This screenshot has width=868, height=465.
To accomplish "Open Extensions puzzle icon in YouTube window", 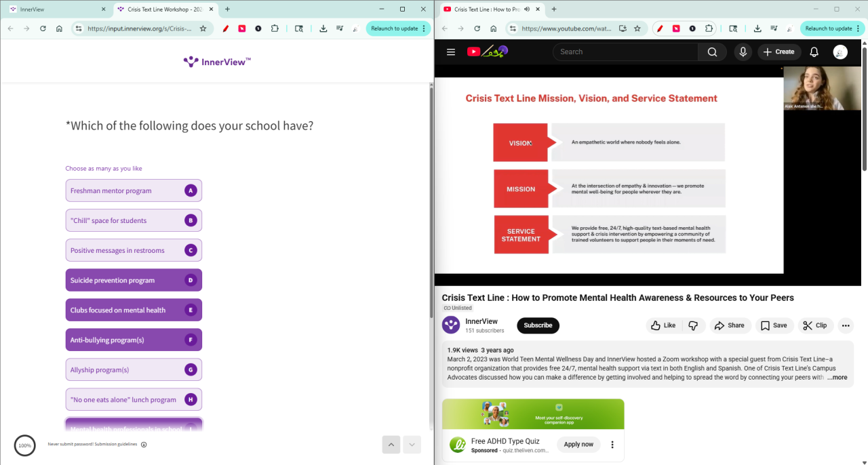I will coord(709,28).
